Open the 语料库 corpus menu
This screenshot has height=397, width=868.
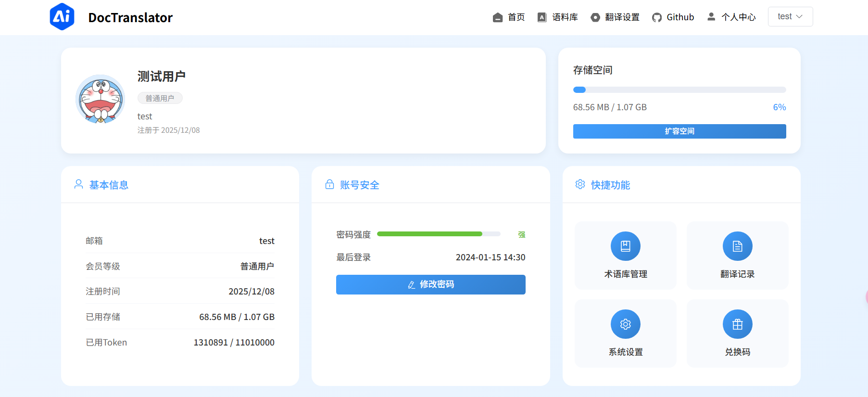558,17
